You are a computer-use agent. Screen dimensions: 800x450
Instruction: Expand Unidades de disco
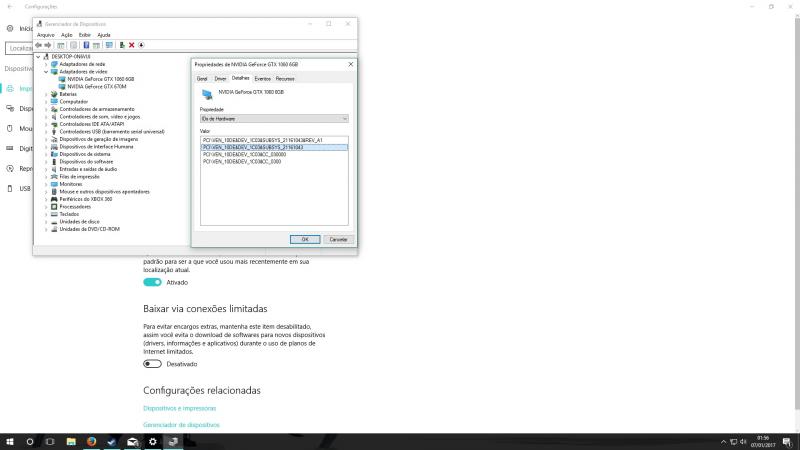click(46, 222)
